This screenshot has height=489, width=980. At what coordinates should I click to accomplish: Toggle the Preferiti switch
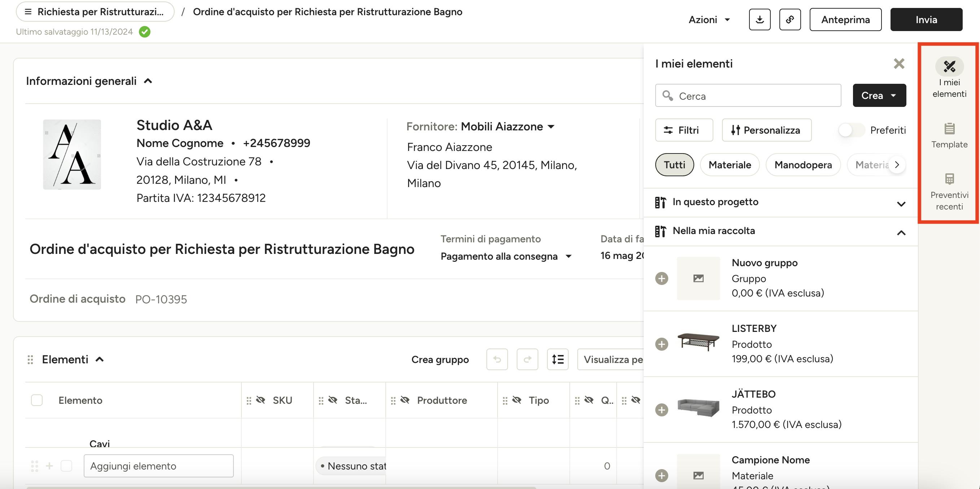click(x=852, y=130)
